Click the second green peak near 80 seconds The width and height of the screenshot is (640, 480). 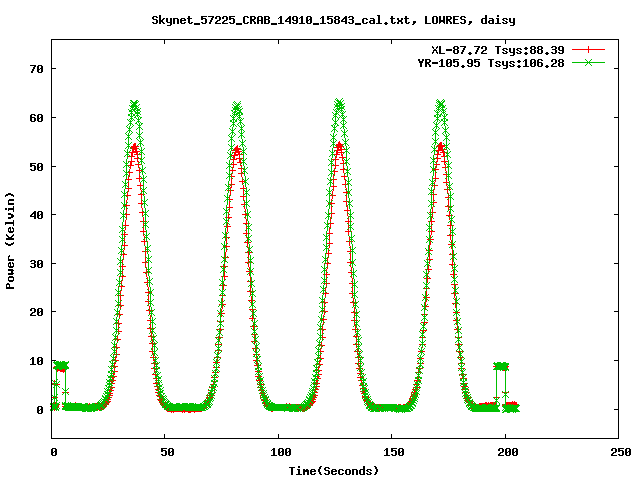(x=237, y=107)
